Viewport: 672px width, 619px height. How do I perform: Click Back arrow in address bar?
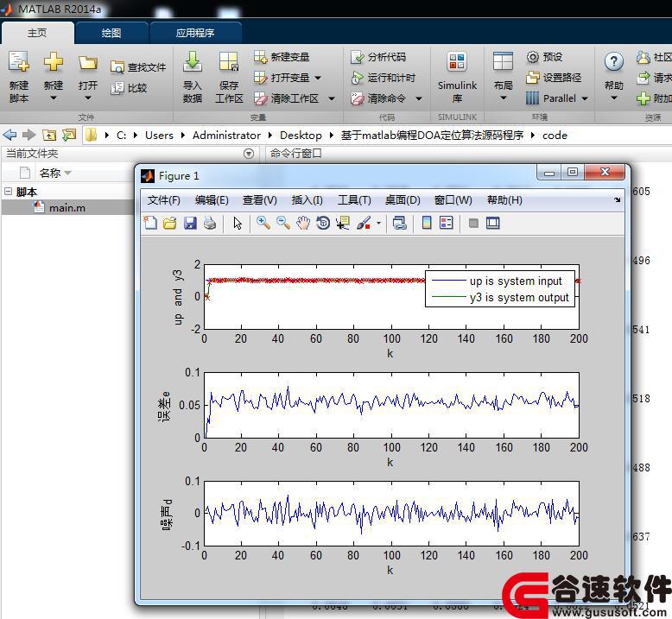point(10,135)
